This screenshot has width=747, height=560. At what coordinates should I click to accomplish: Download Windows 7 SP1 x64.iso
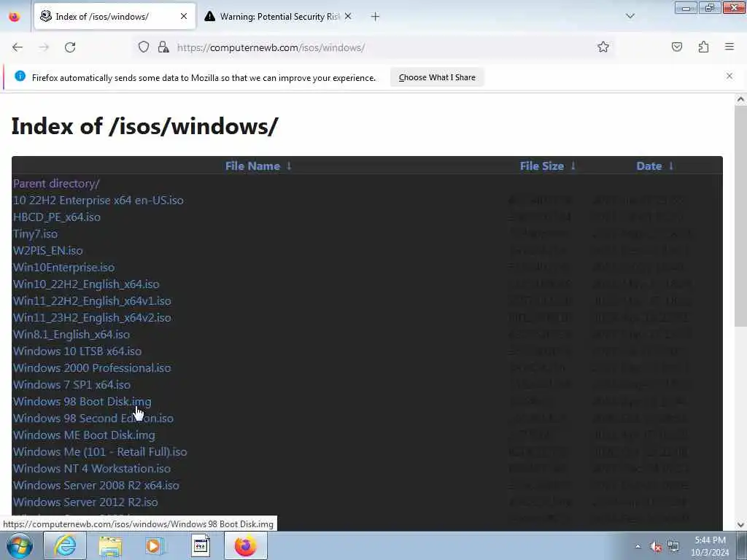[x=71, y=384]
